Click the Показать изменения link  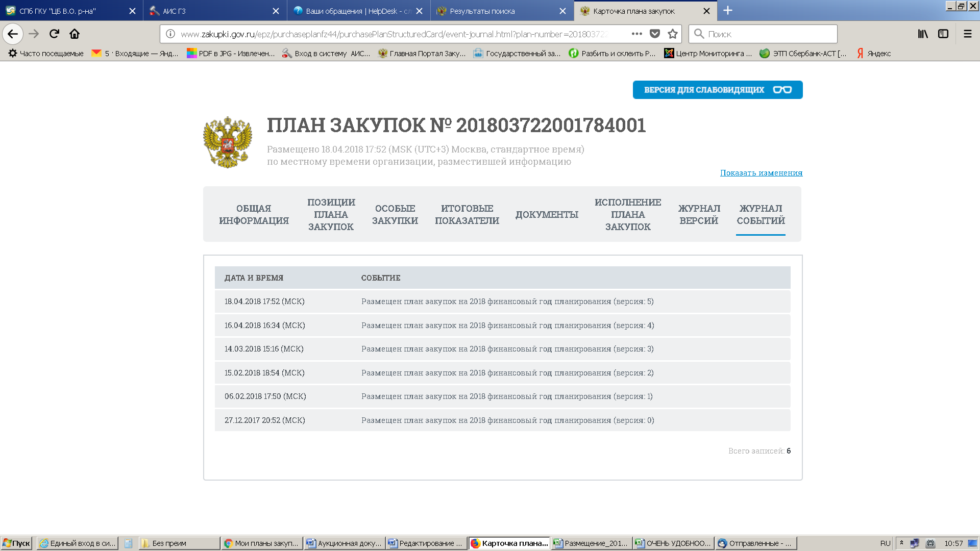761,173
